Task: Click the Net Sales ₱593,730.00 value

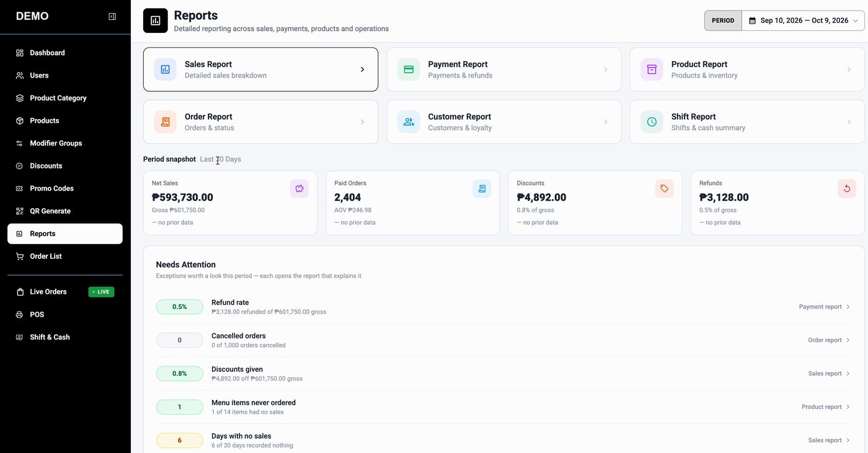Action: (x=182, y=198)
